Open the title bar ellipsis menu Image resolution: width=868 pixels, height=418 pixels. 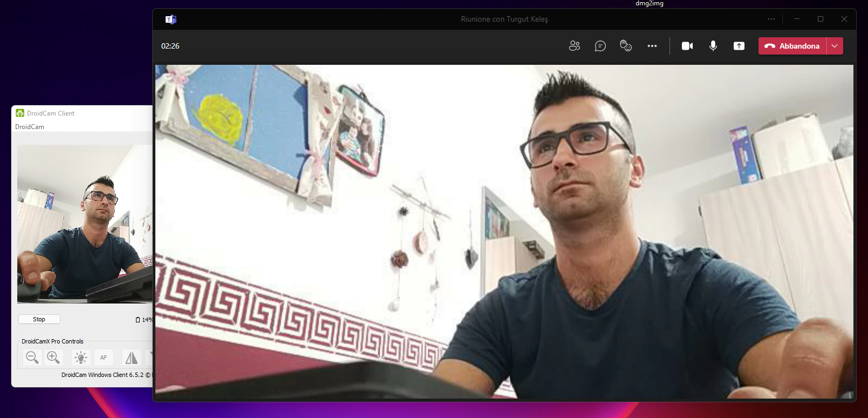pyautogui.click(x=771, y=19)
